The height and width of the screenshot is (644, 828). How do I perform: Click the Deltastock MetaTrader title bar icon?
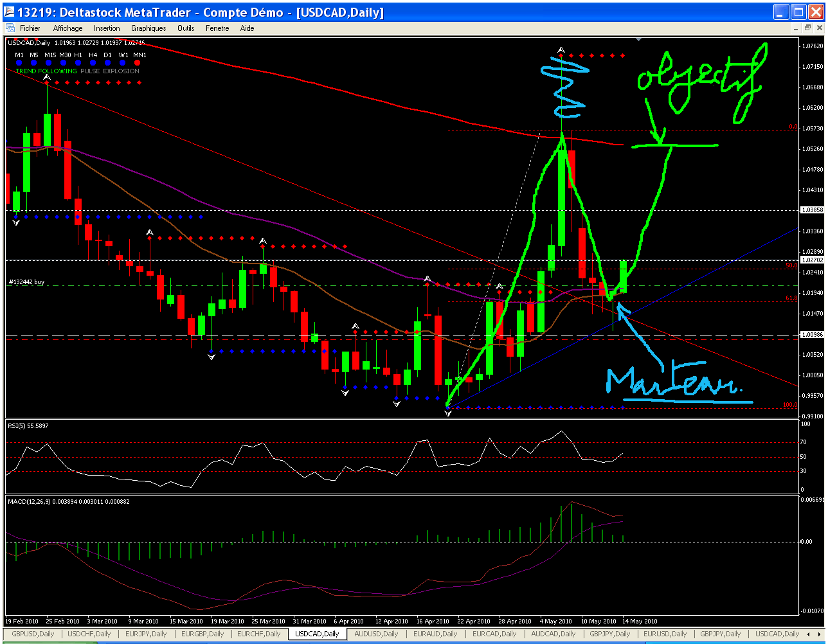[x=8, y=12]
